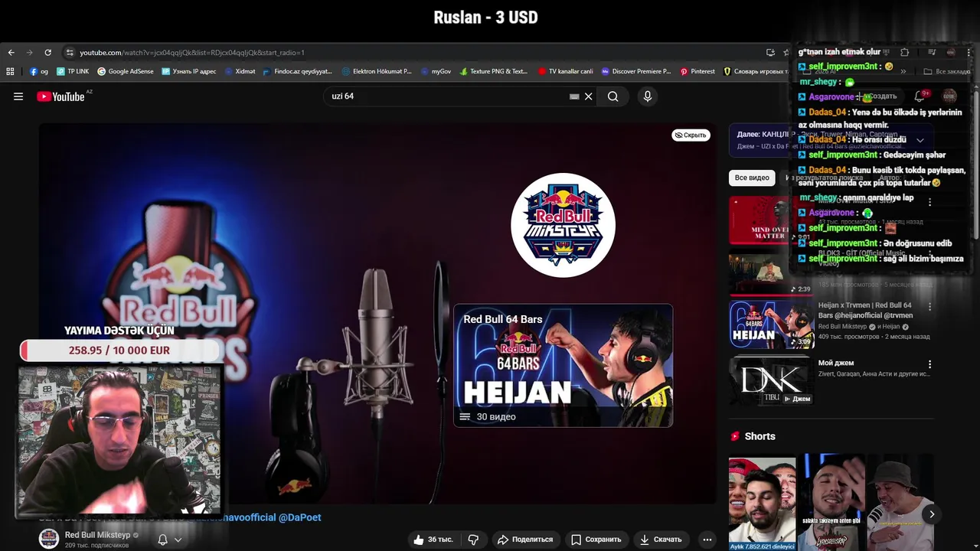Click 'Поделиться' share button
This screenshot has width=980, height=551.
[x=525, y=540]
